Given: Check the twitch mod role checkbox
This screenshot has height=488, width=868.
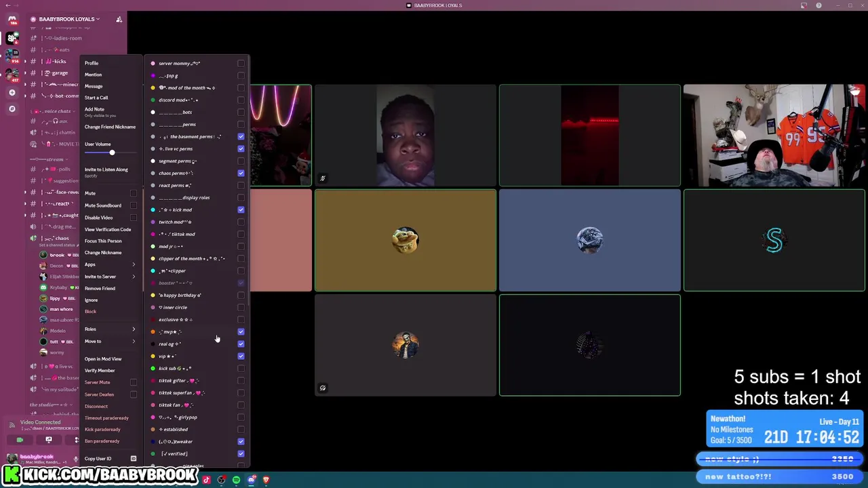Looking at the screenshot, I should click(241, 222).
